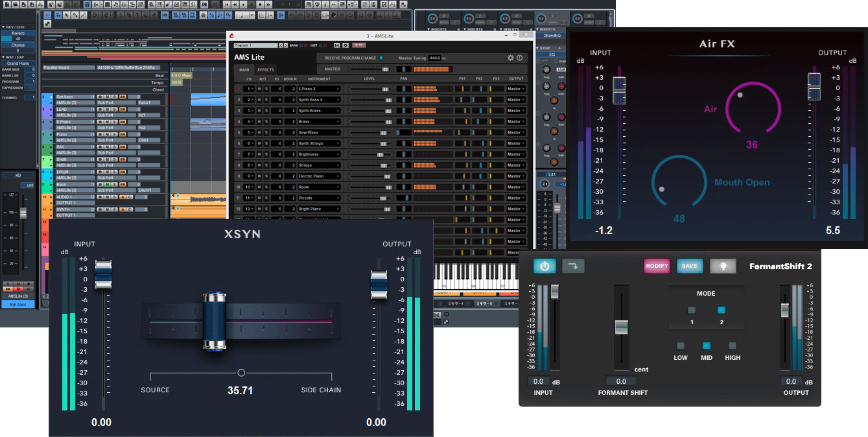
Task: Open the Saw Wave instrument selector
Action: click(x=319, y=132)
